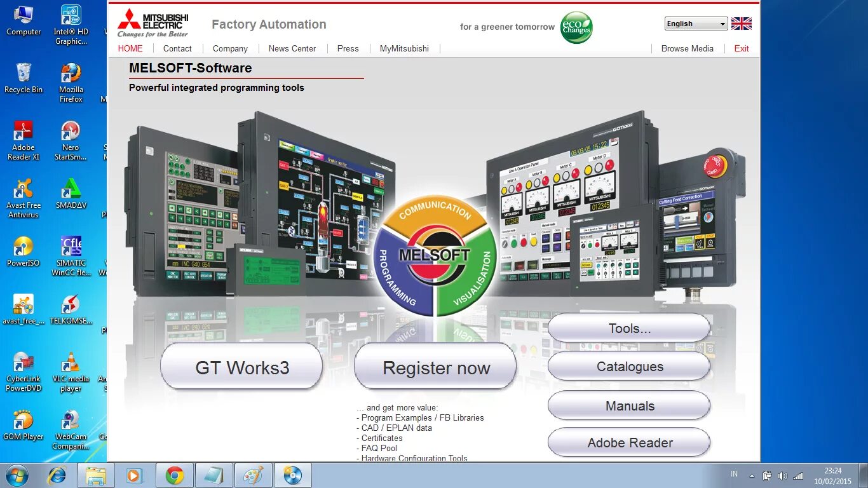Switch to the disc installer taskbar icon
The image size is (868, 488).
click(293, 475)
